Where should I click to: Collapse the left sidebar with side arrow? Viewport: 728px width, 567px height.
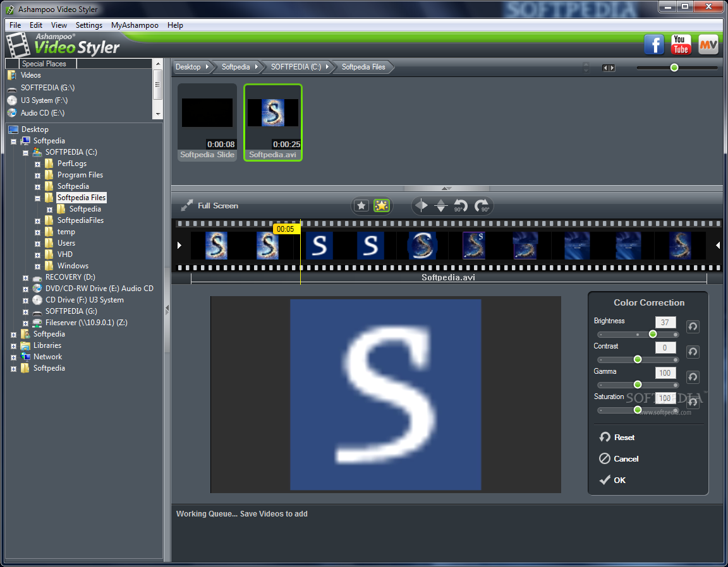click(x=167, y=309)
